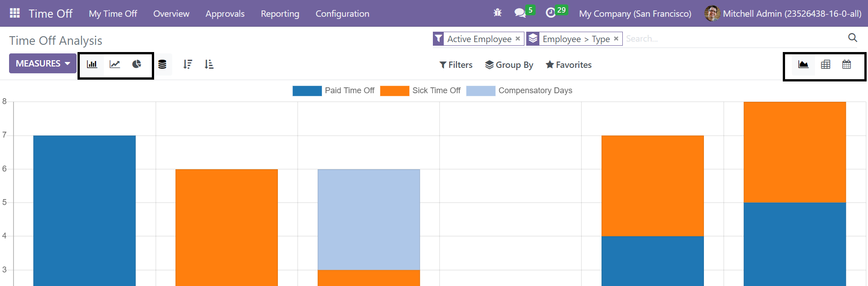
Task: Toggle Sick Time Off legend swatch
Action: 394,91
